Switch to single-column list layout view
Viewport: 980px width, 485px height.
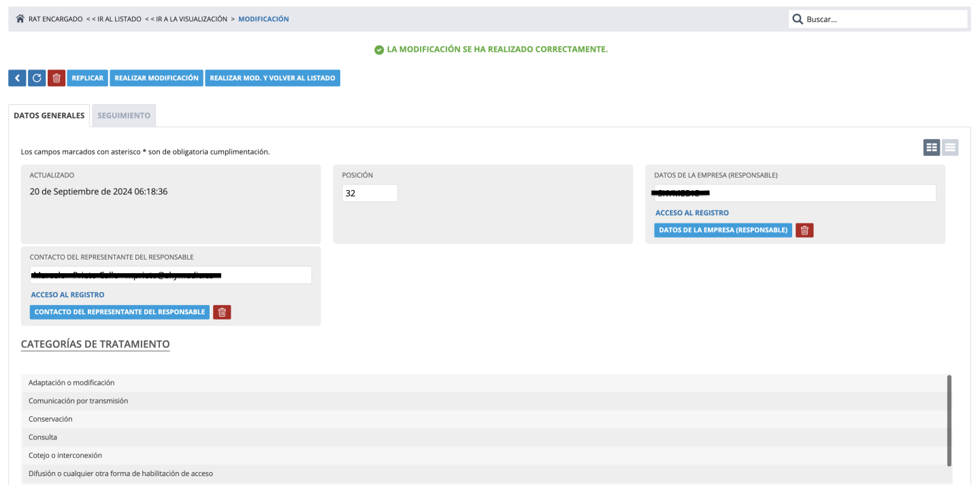click(950, 147)
